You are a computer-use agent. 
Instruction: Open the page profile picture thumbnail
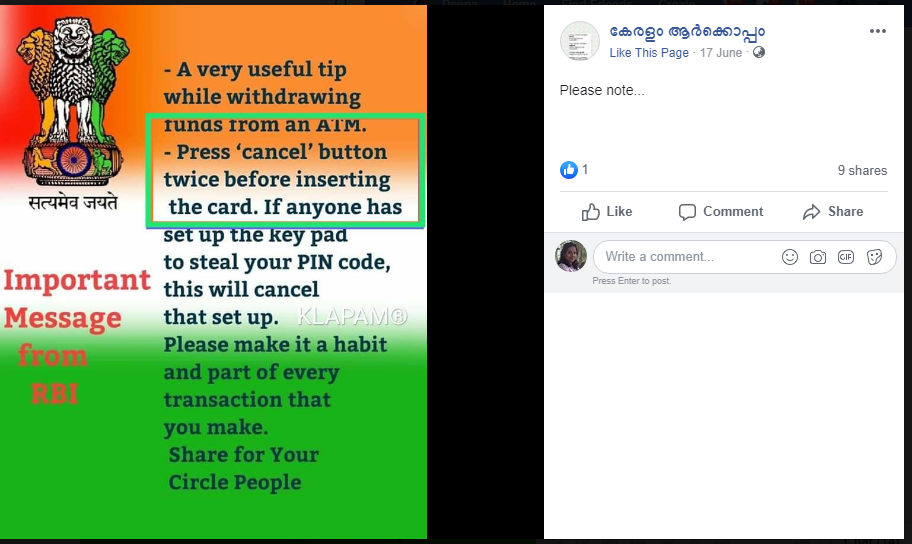[579, 41]
